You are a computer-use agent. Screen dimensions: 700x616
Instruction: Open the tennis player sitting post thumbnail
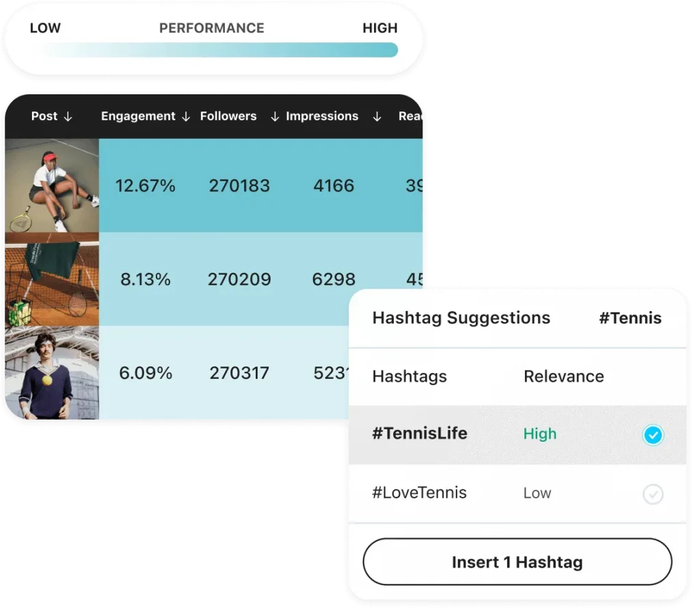(x=52, y=185)
